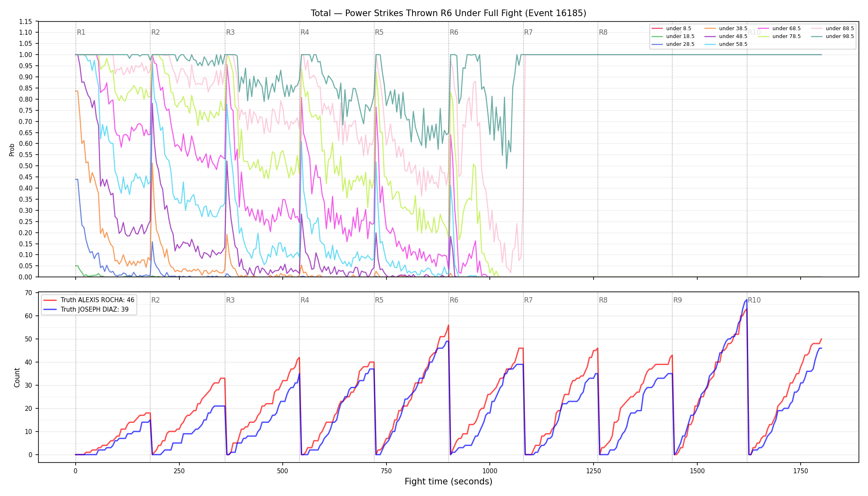
Task: Click the R1 round label in the top chart
Action: point(81,32)
